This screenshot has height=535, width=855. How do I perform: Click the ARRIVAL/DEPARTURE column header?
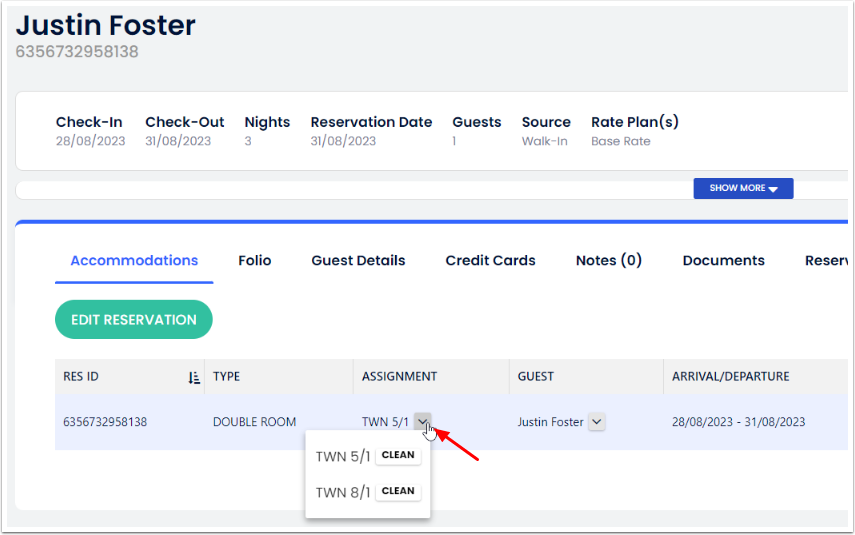[x=731, y=377]
